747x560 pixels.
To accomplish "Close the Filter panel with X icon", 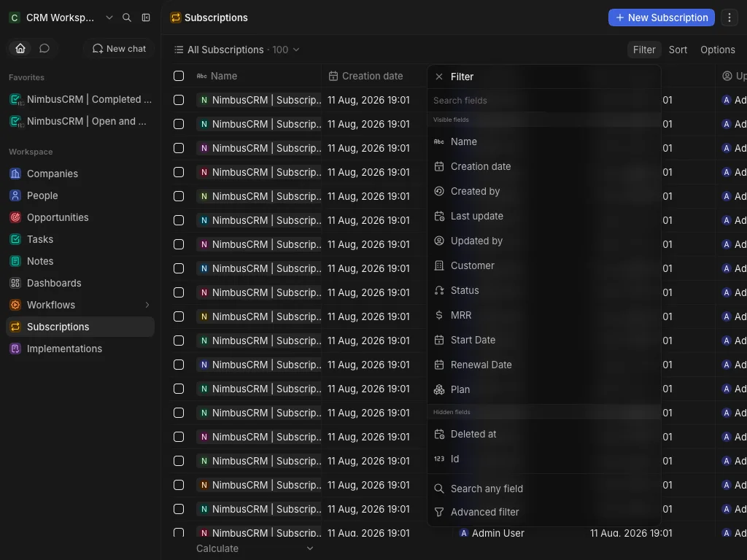I will click(439, 77).
